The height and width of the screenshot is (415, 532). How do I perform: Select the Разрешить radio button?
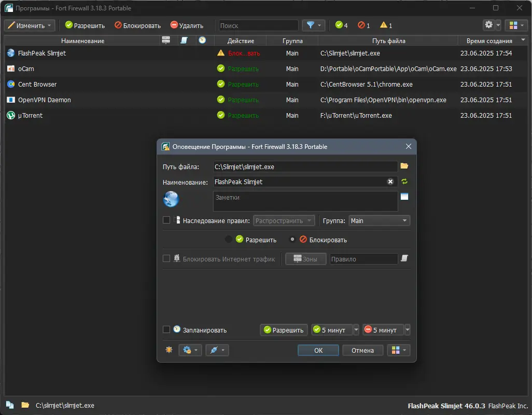pyautogui.click(x=228, y=240)
